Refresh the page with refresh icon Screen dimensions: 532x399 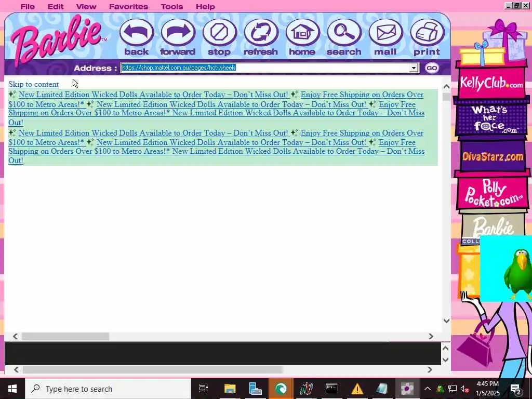click(261, 33)
